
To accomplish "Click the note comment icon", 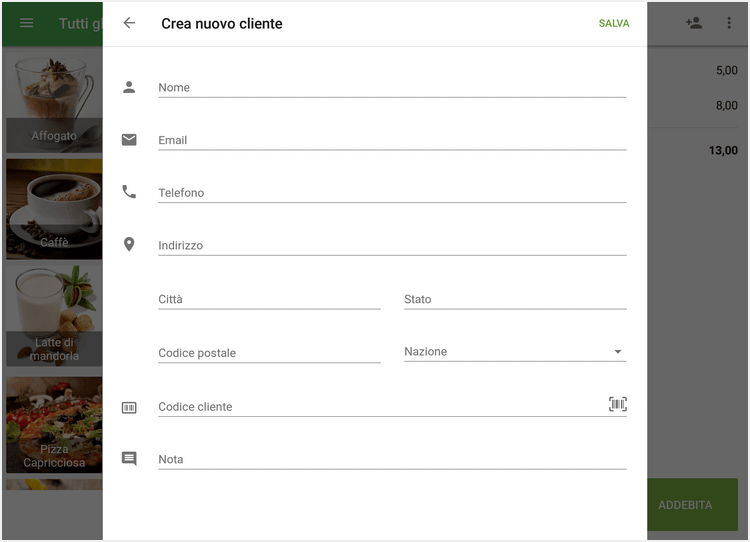I will tap(129, 459).
